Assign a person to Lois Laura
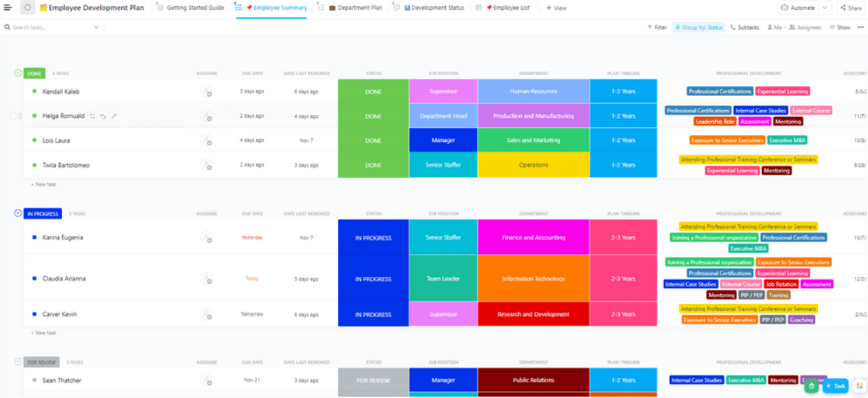Image resolution: width=868 pixels, height=398 pixels. click(206, 141)
